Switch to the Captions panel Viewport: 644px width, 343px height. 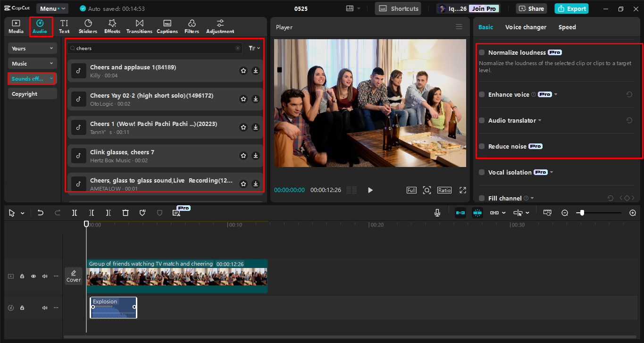coord(167,26)
